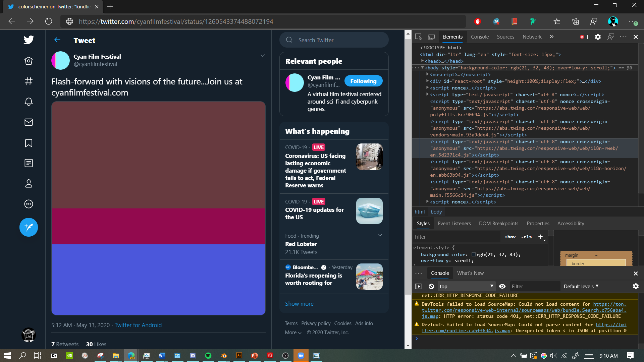Switch to Event Listeners tab
Image resolution: width=644 pixels, height=362 pixels.
coord(454,224)
